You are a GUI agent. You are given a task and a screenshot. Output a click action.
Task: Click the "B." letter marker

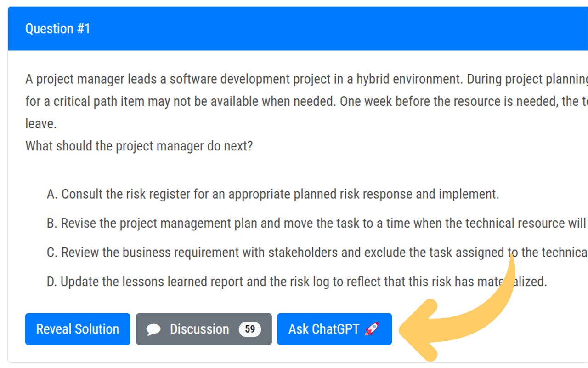click(x=52, y=224)
